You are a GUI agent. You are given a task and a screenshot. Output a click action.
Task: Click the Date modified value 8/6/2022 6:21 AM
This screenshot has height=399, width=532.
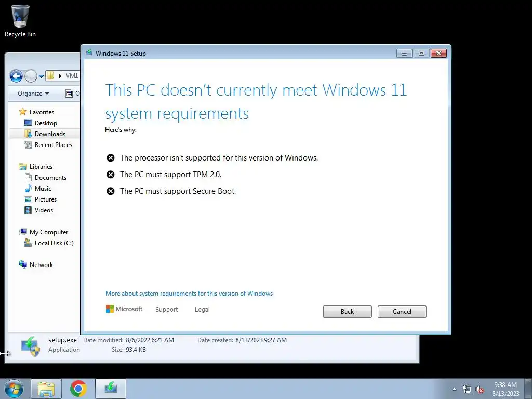point(150,340)
